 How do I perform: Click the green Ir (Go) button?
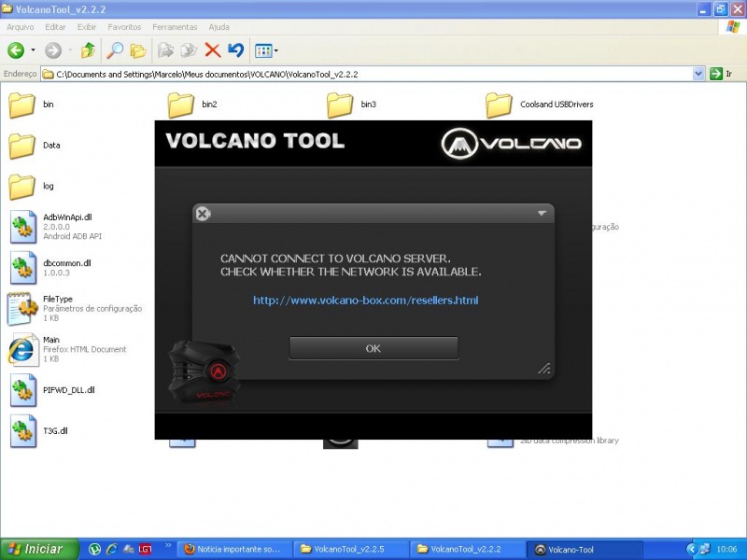click(721, 74)
